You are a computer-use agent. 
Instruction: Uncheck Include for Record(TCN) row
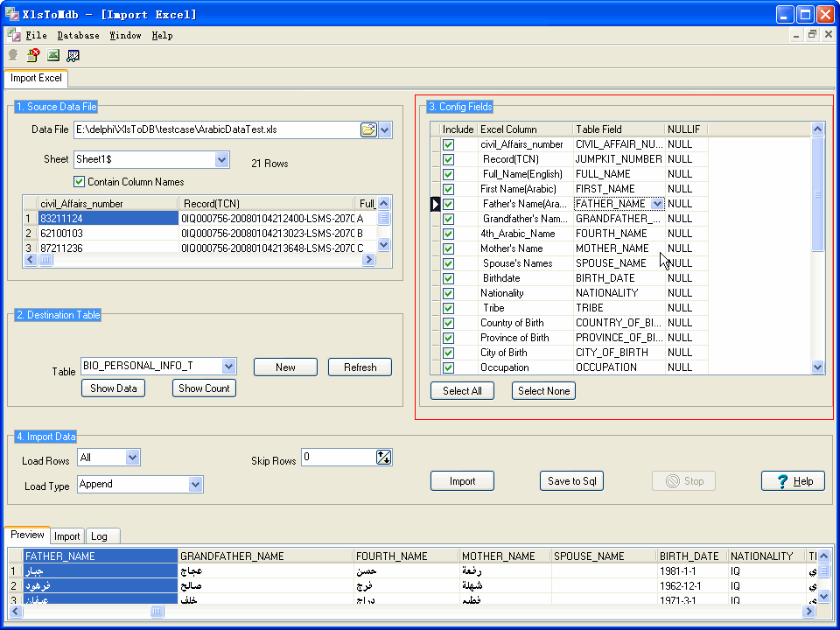[x=448, y=159]
